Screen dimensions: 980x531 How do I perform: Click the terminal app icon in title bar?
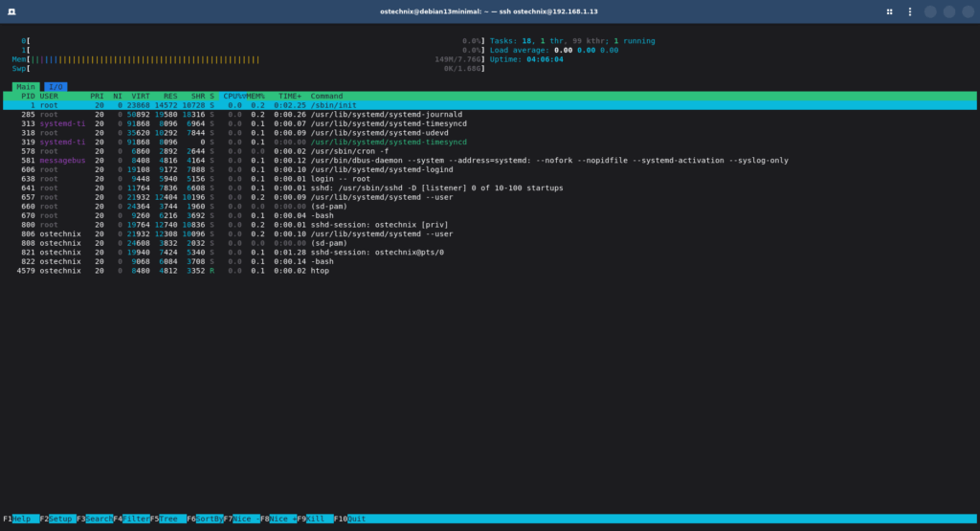pos(11,11)
